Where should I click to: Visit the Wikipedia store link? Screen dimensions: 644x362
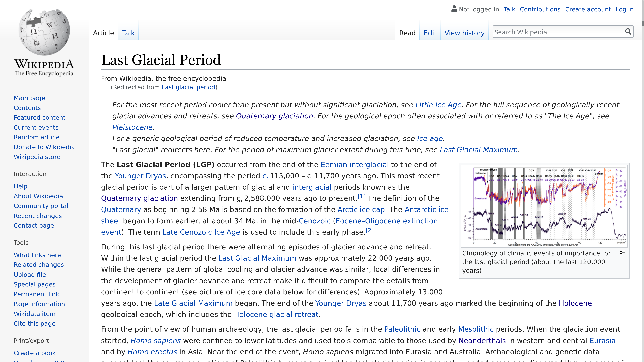click(37, 157)
